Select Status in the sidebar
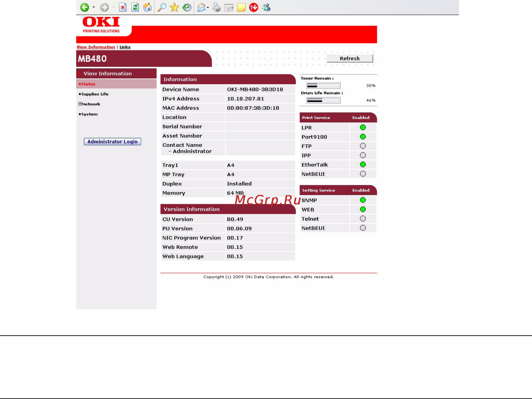The width and height of the screenshot is (532, 399). (116, 84)
